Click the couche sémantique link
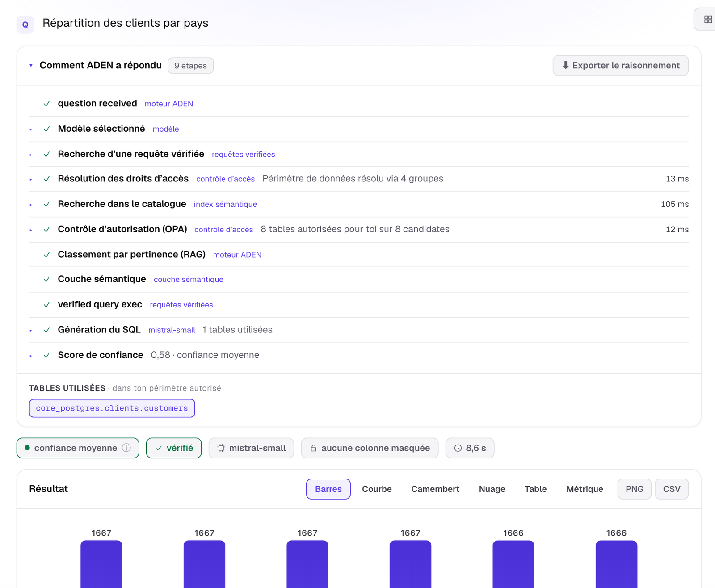Screen dimensions: 715x588 click(x=189, y=279)
